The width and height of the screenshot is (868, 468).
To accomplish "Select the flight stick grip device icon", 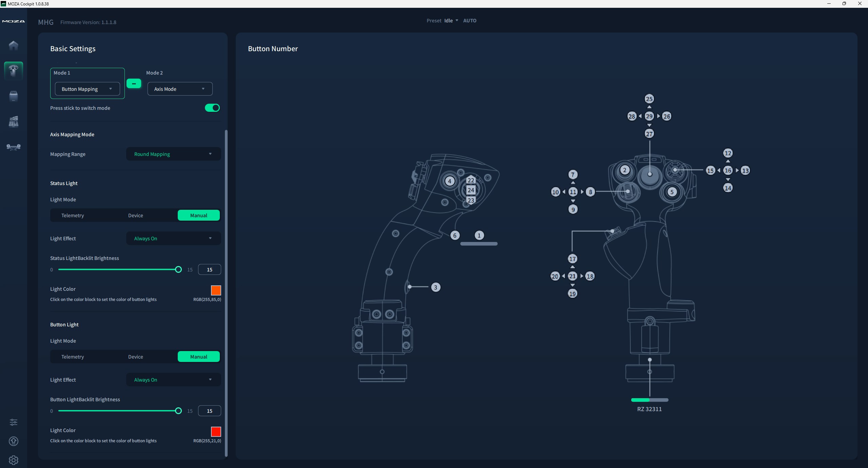I will point(14,70).
